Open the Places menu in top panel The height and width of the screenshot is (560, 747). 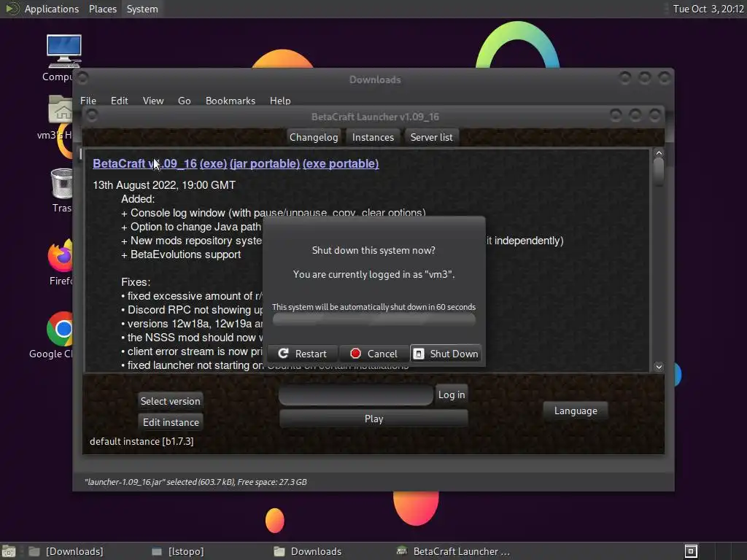(x=103, y=9)
